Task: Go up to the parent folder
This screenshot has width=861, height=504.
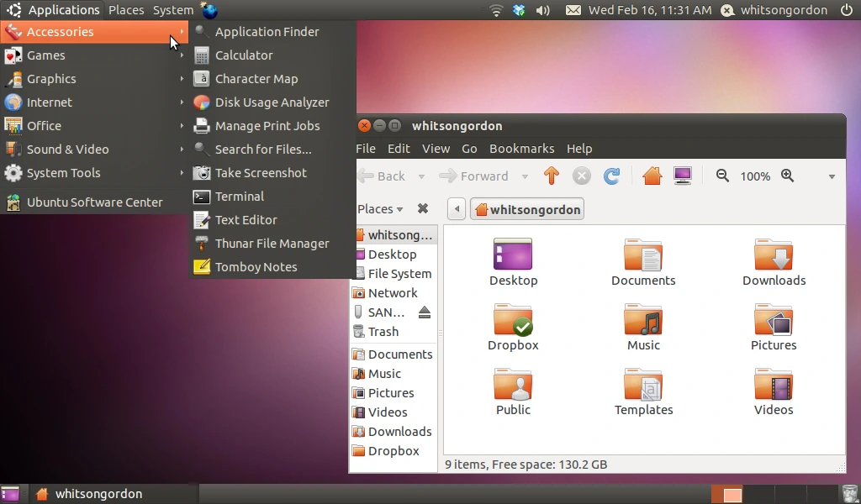Action: [552, 176]
